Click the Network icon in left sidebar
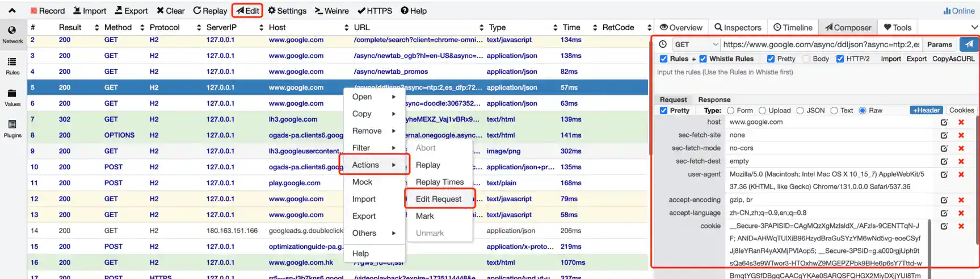 (x=12, y=34)
